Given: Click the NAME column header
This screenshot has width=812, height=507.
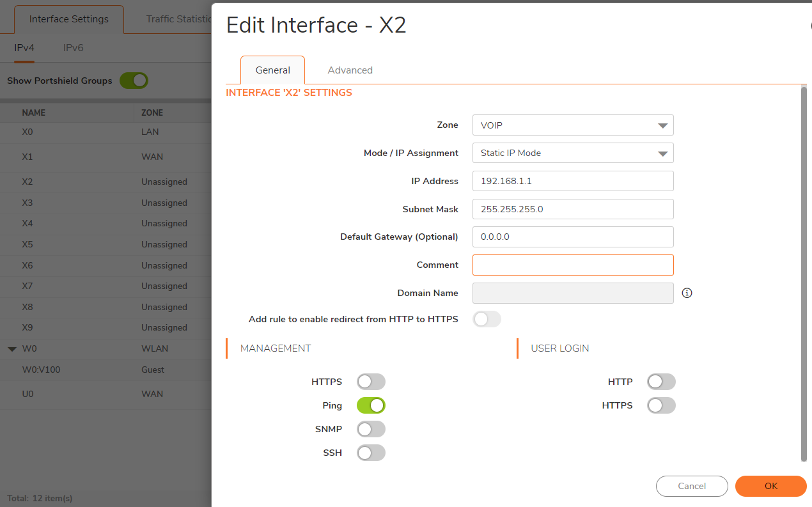Looking at the screenshot, I should click(x=34, y=113).
